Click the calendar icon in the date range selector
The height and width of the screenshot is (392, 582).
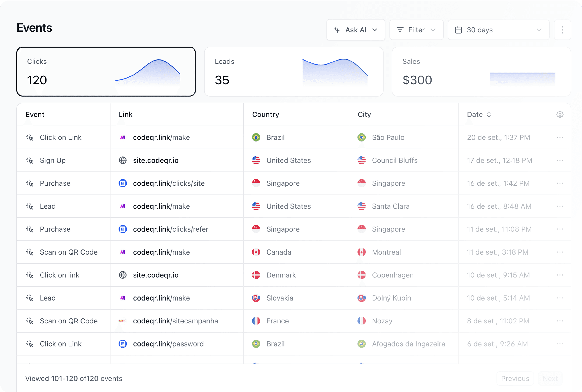(x=459, y=30)
